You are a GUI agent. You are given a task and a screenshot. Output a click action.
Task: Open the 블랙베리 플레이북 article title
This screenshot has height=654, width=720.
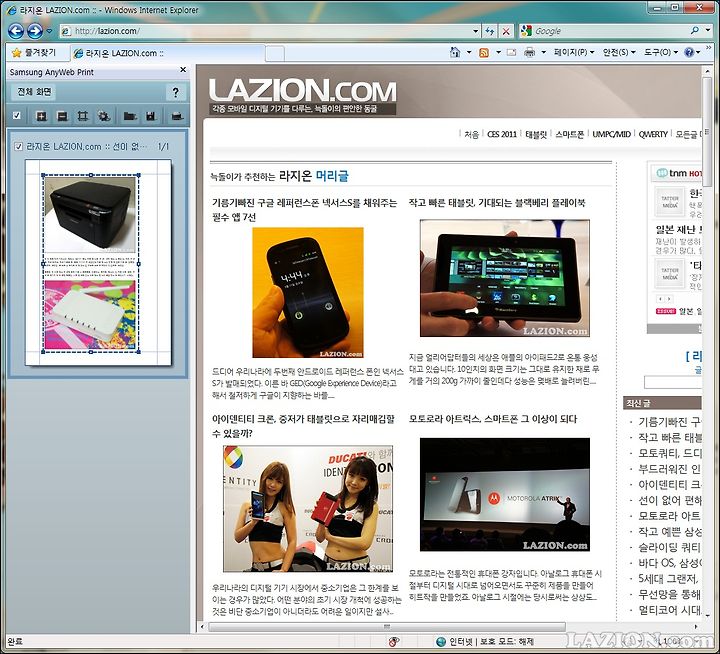tap(497, 203)
